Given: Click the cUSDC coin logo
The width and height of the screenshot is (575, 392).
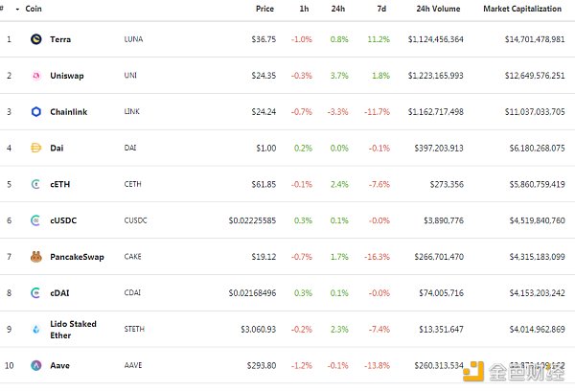Looking at the screenshot, I should [x=36, y=220].
